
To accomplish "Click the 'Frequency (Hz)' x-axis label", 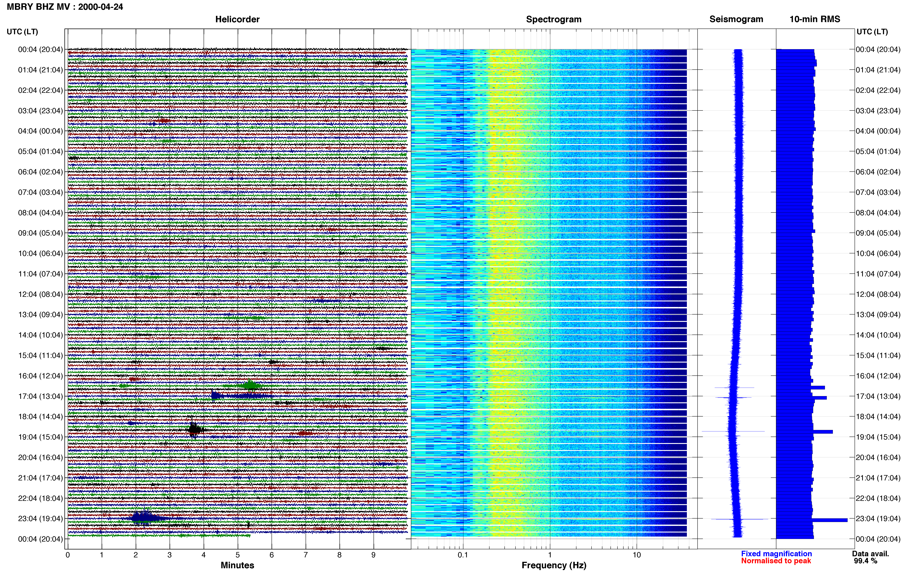I will point(554,565).
